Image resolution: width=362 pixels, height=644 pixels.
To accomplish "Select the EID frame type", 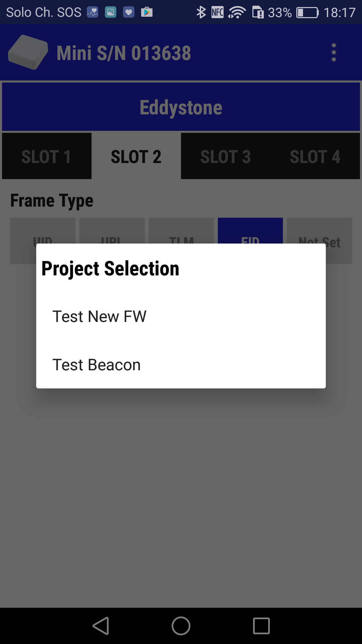I will pyautogui.click(x=250, y=231).
